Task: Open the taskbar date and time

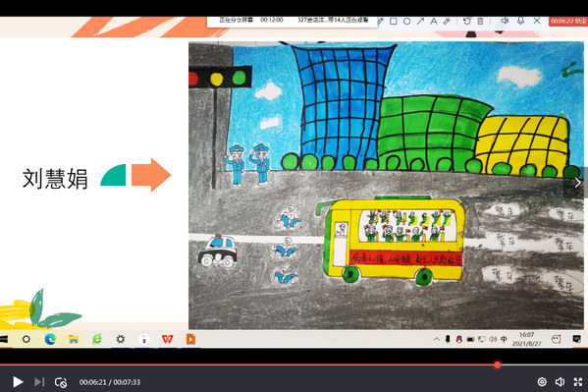Action: pos(526,339)
